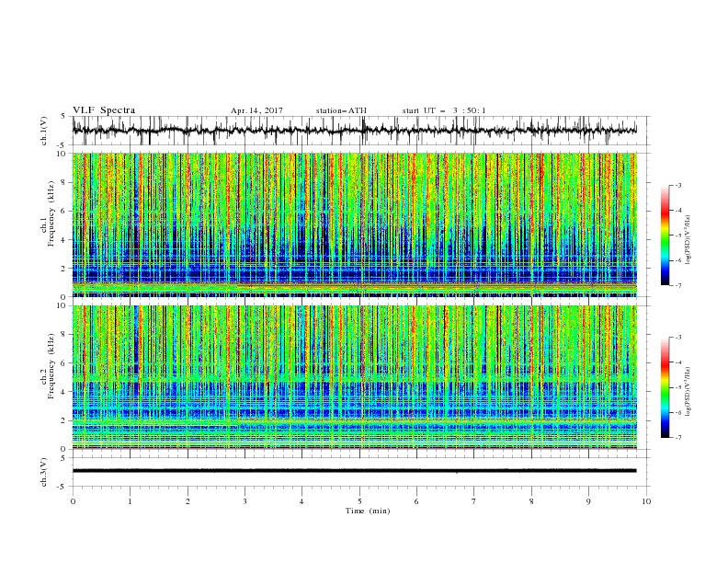
Task: Select the date 'Apr. 14, 2017'
Action: [x=256, y=110]
